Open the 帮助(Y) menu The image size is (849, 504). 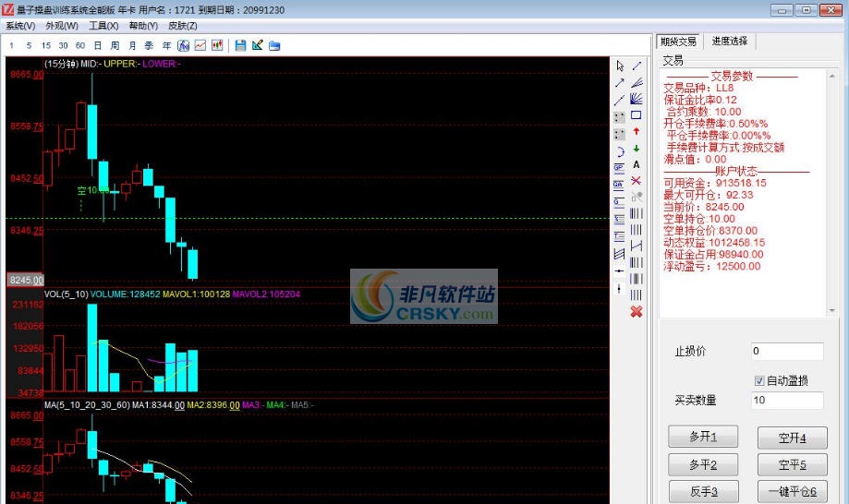coord(143,26)
